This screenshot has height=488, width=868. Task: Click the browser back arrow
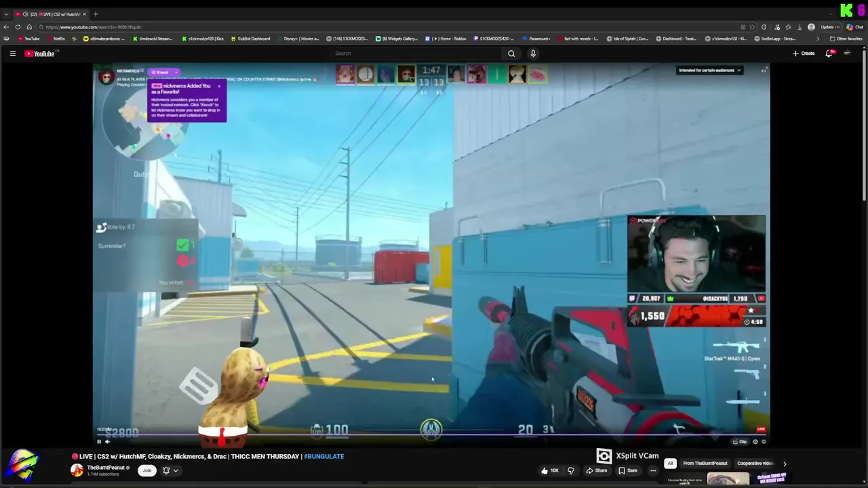coord(6,27)
